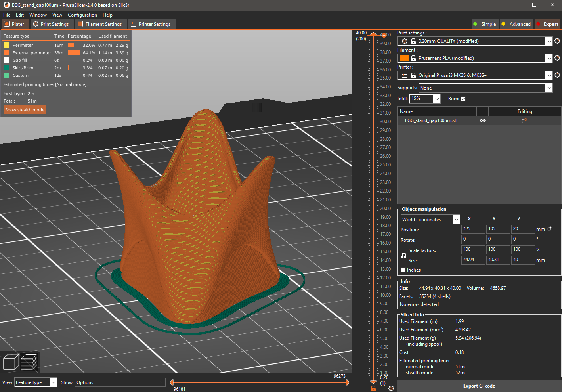
Task: Click the External perimeter orange legend square
Action: click(6, 53)
